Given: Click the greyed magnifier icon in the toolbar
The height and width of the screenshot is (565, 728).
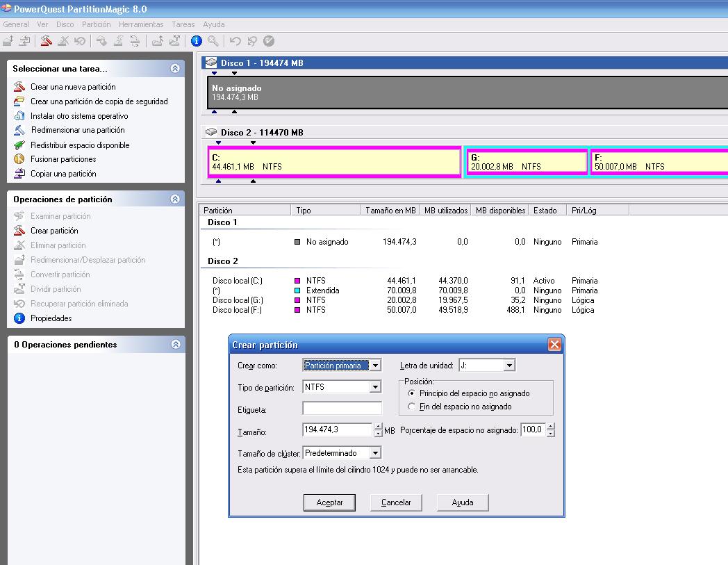Looking at the screenshot, I should point(213,41).
